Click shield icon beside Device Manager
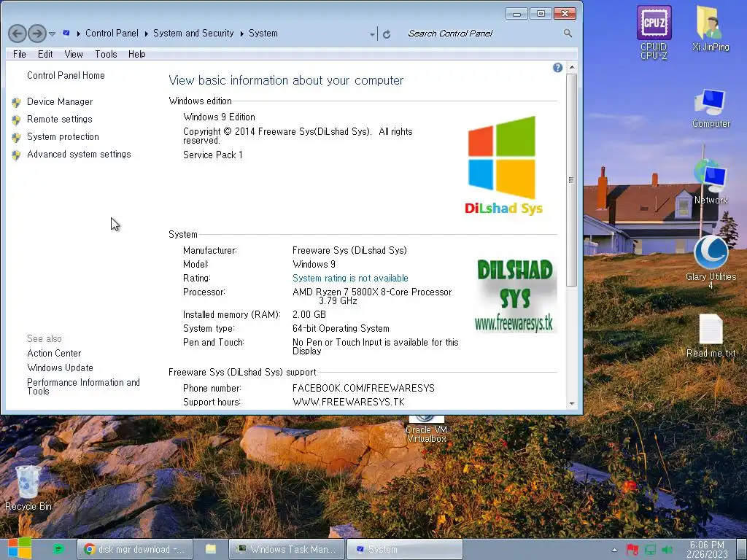This screenshot has width=747, height=560. [16, 102]
